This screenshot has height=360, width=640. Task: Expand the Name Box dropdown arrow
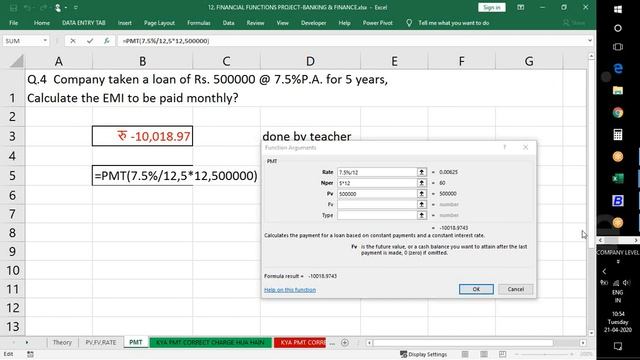[x=45, y=41]
